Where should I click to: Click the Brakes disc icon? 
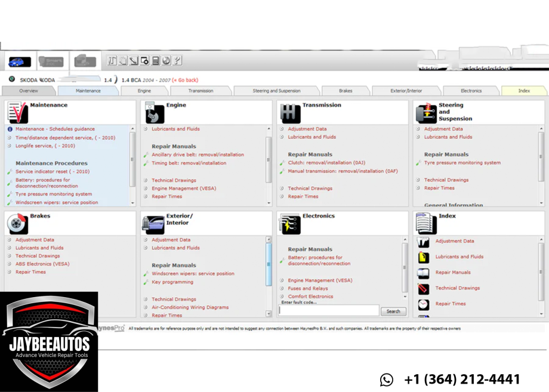pyautogui.click(x=17, y=223)
